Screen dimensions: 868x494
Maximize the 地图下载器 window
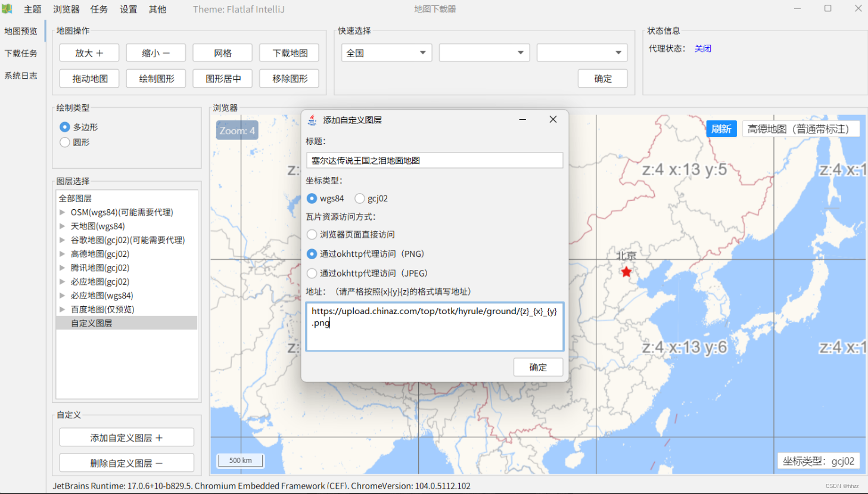[x=827, y=8]
